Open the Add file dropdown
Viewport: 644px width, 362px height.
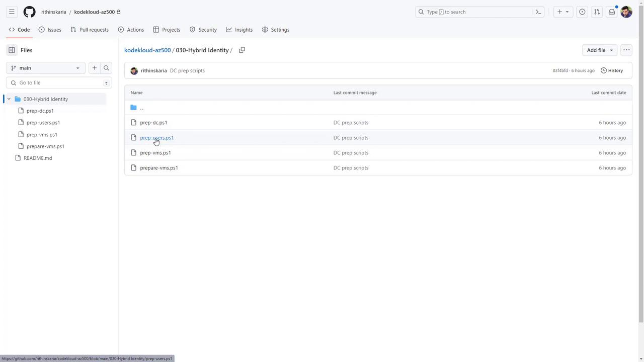click(x=600, y=50)
